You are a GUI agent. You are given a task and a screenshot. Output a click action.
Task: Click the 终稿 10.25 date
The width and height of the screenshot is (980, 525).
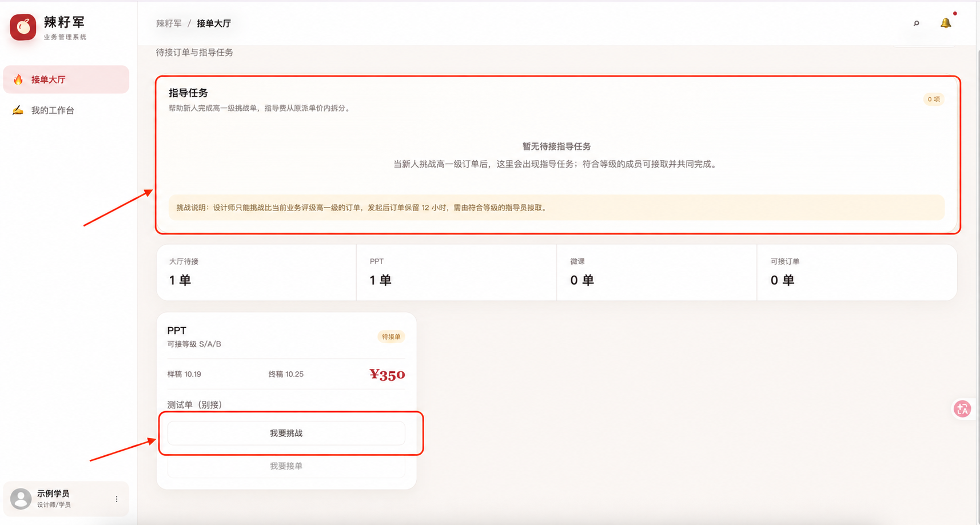[286, 374]
